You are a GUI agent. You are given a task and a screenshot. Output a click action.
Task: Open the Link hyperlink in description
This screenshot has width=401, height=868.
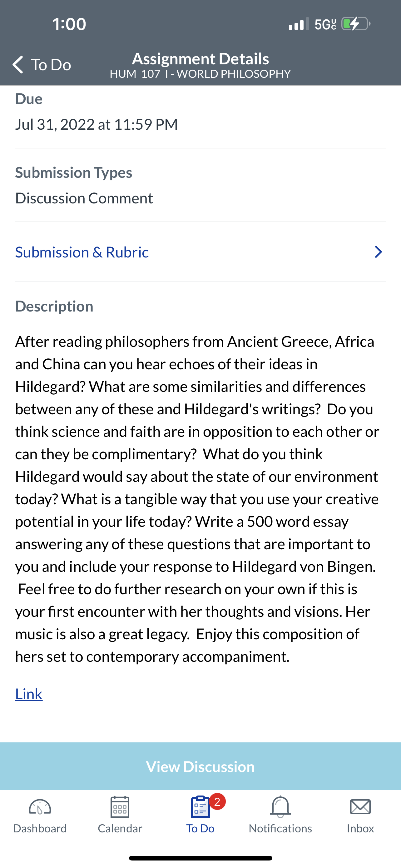click(29, 694)
